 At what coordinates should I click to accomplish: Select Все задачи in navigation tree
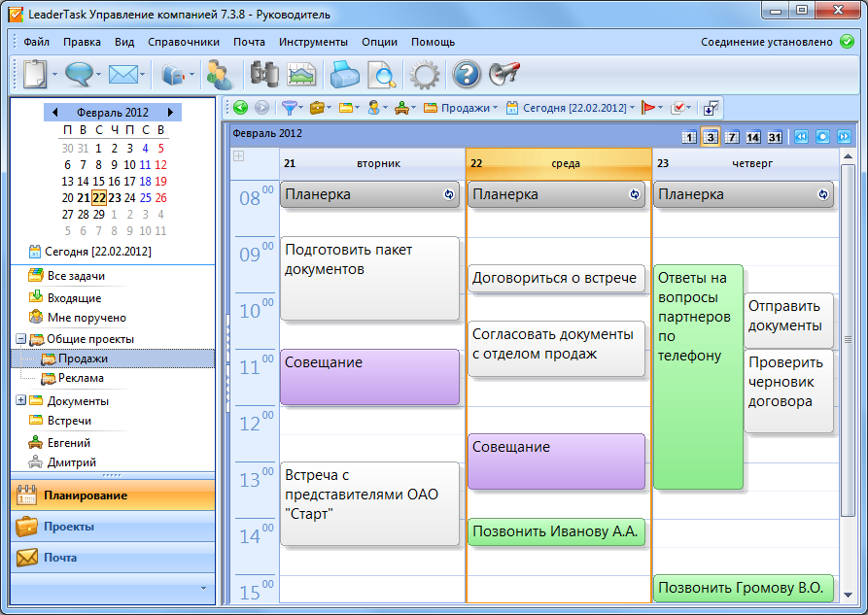pos(76,276)
